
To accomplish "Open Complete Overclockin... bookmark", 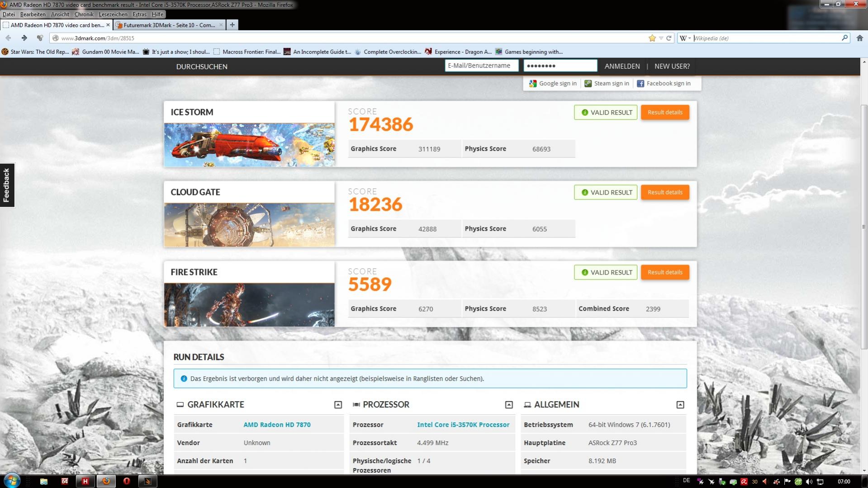I will (x=388, y=52).
